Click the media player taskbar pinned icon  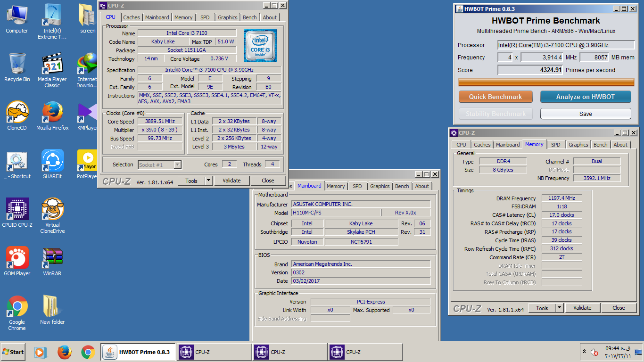coord(40,352)
